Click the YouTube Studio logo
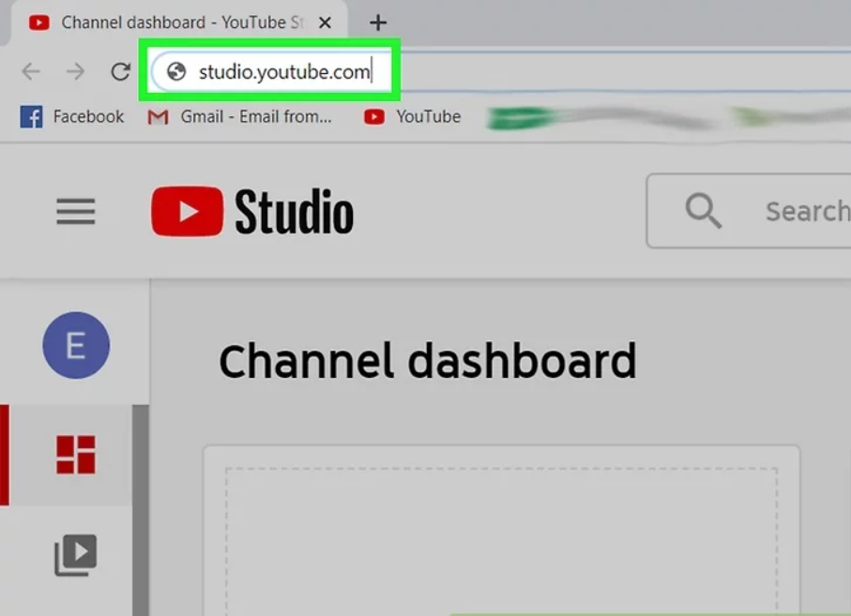Image resolution: width=851 pixels, height=616 pixels. (x=252, y=212)
